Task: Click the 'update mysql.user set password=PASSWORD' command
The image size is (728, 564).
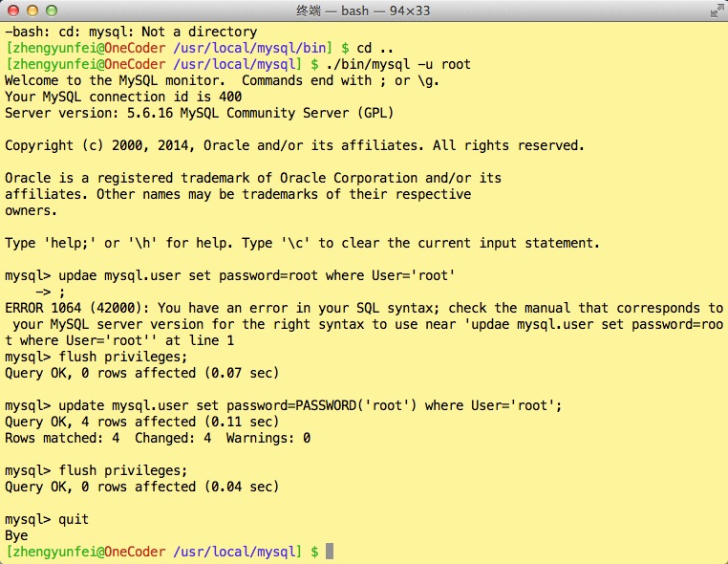Action: click(x=310, y=405)
